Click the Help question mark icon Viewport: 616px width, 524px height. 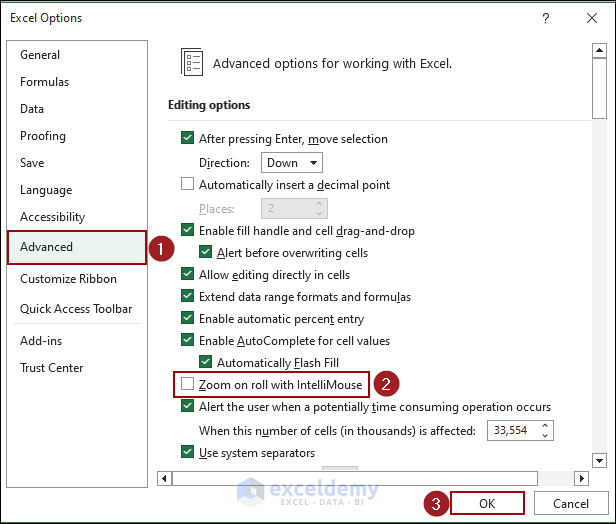pos(546,18)
